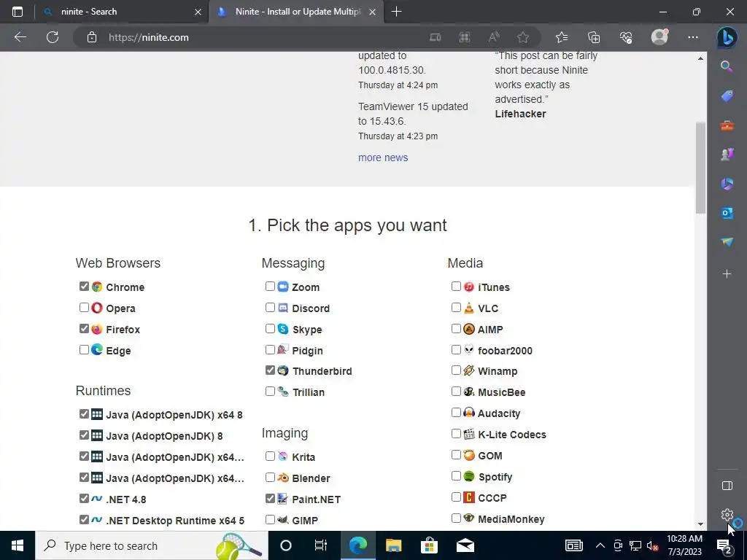Click the CCCP icon
The width and height of the screenshot is (747, 560).
coord(469,497)
